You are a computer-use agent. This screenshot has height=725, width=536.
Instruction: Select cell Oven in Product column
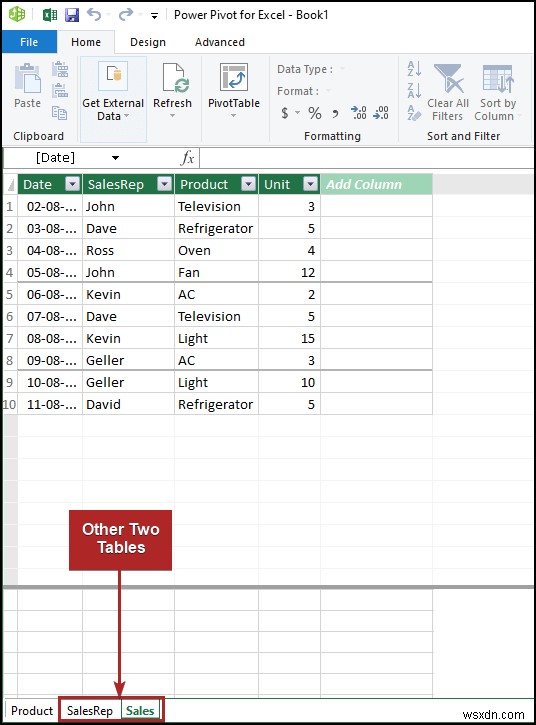tap(216, 250)
